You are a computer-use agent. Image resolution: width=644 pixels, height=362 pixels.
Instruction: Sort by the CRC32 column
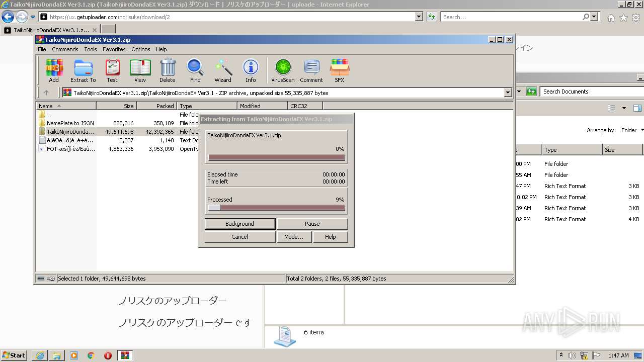(305, 106)
